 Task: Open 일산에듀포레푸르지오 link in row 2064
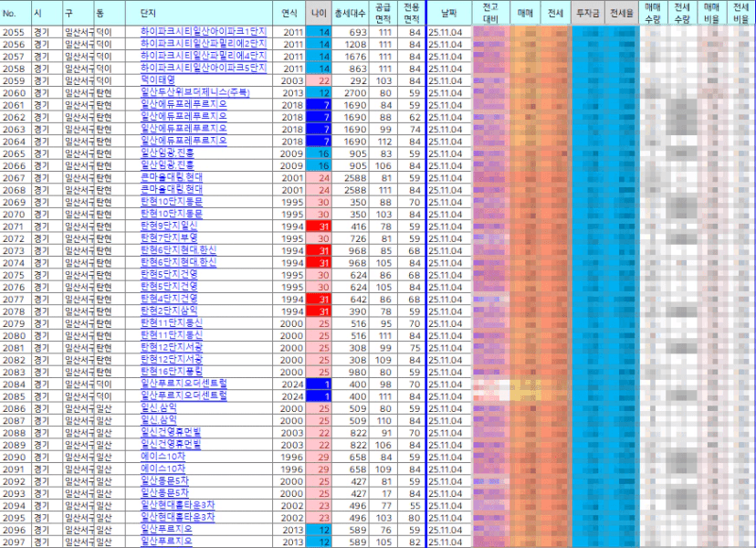(184, 141)
